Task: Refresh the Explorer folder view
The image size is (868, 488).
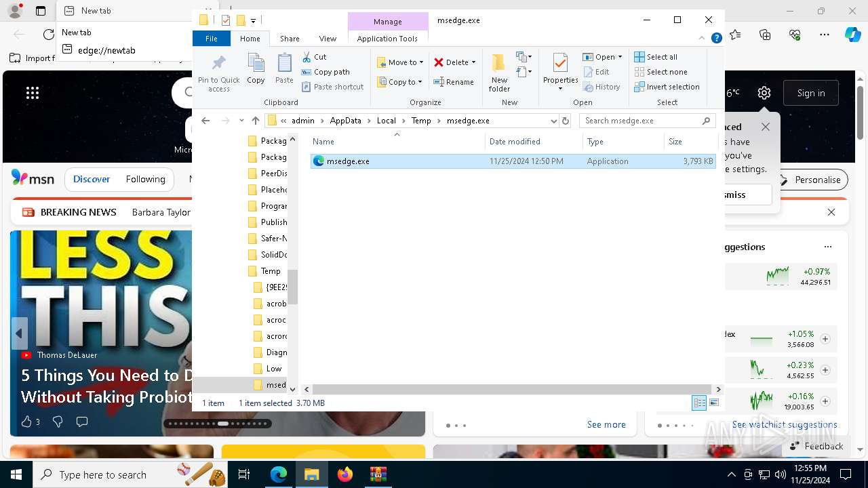Action: 566,121
